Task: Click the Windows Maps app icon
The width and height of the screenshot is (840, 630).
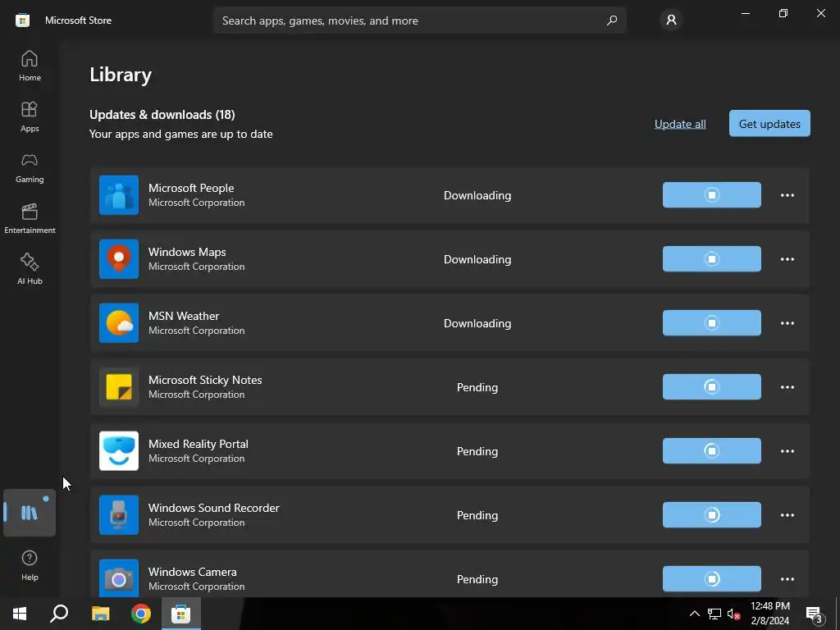Action: 119,259
